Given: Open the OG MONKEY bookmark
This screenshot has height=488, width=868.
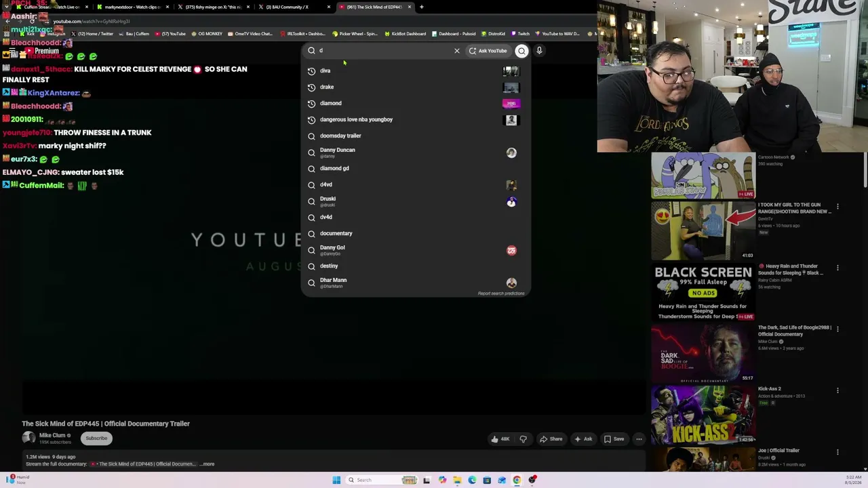Looking at the screenshot, I should [x=207, y=34].
